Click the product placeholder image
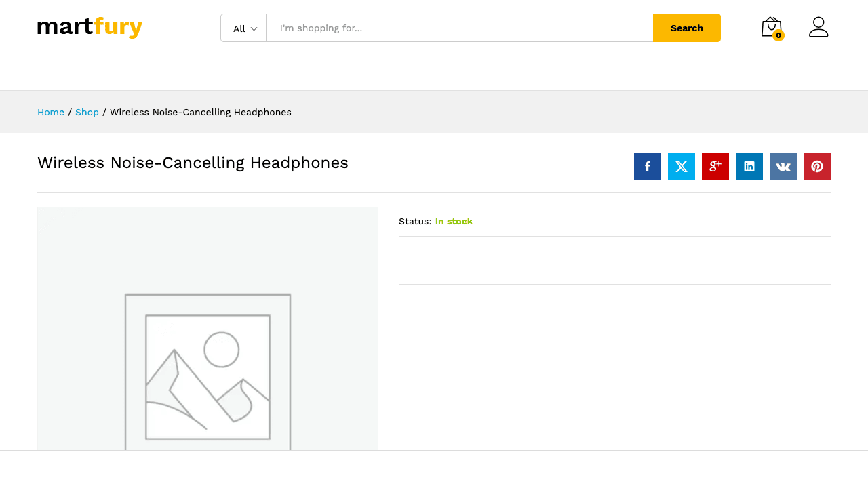Image resolution: width=868 pixels, height=488 pixels. [208, 329]
